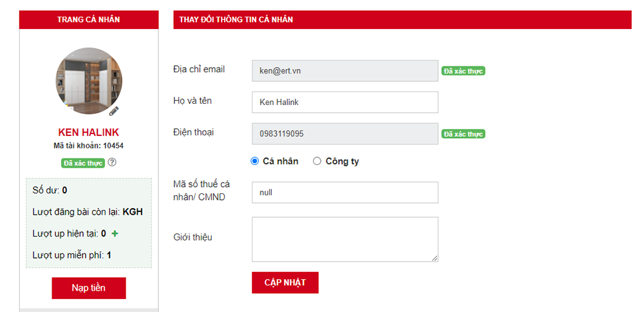Click the round profile avatar photo

(x=89, y=81)
